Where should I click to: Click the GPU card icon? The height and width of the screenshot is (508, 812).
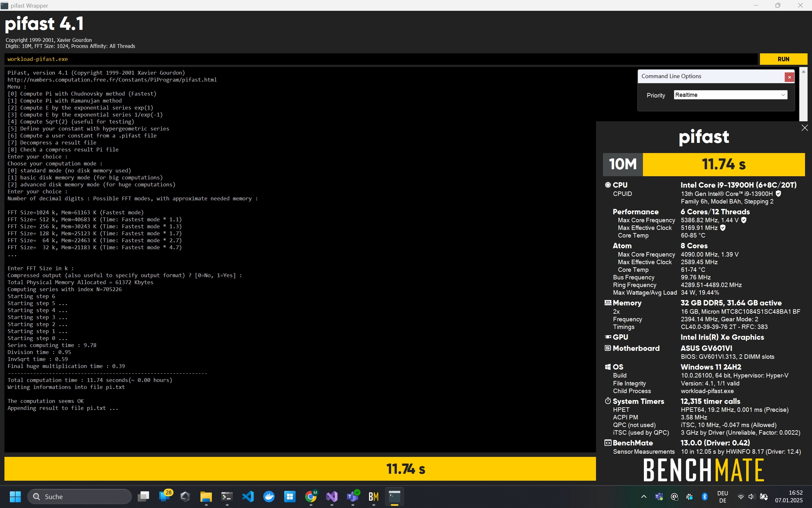coord(608,337)
